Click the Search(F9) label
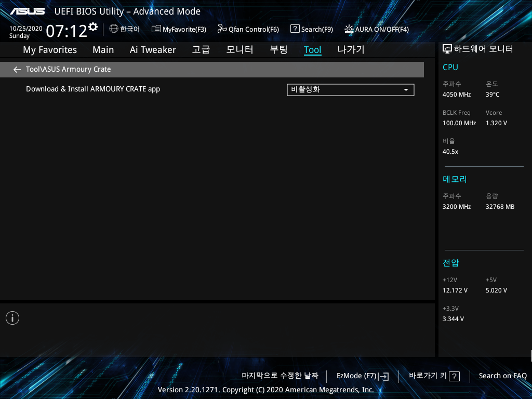 coord(317,30)
